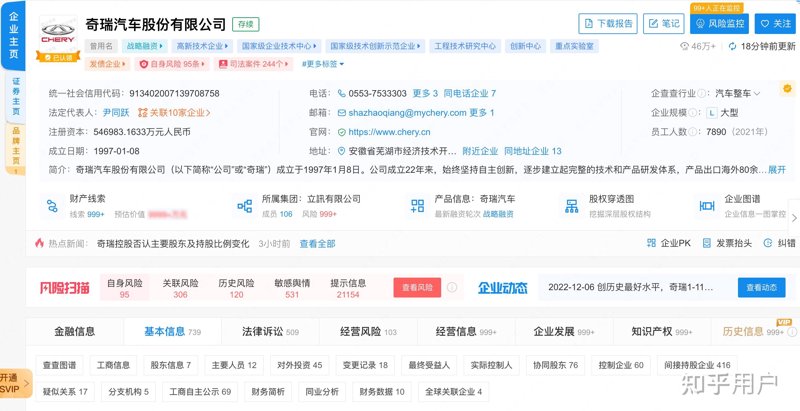
Task: Open the 更多标签 dropdown
Action: [323, 64]
